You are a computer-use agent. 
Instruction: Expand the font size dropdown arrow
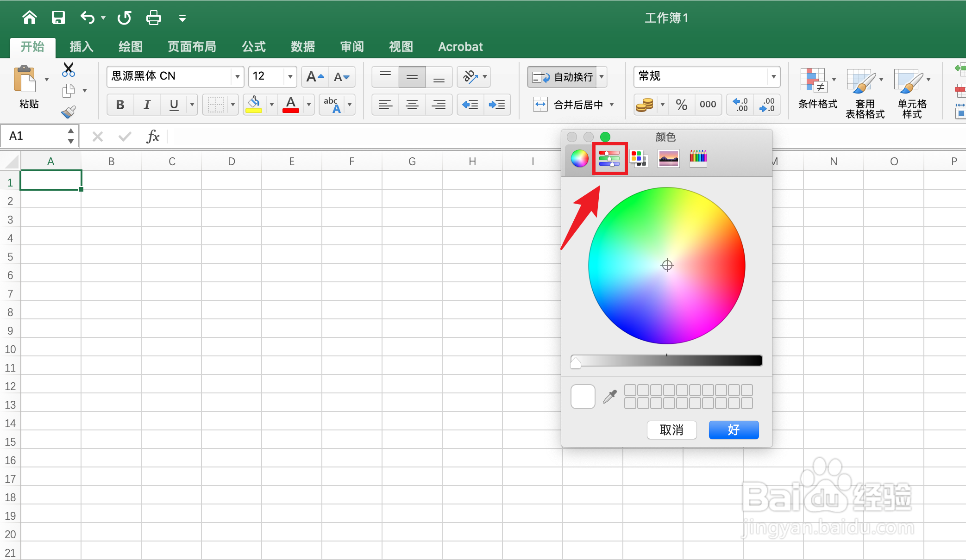(290, 77)
